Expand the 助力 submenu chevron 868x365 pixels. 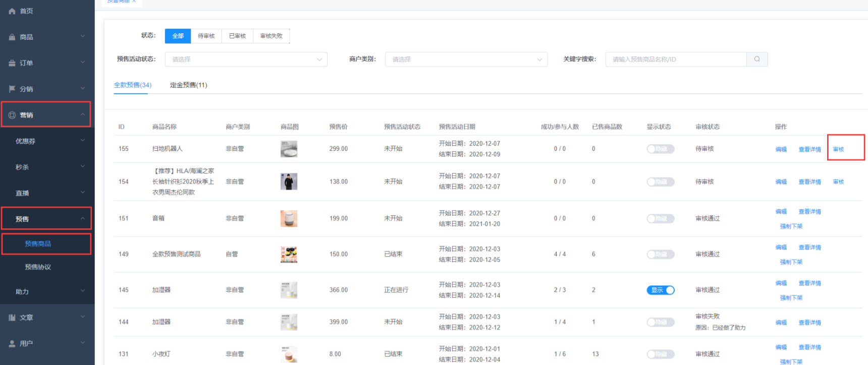(x=83, y=291)
